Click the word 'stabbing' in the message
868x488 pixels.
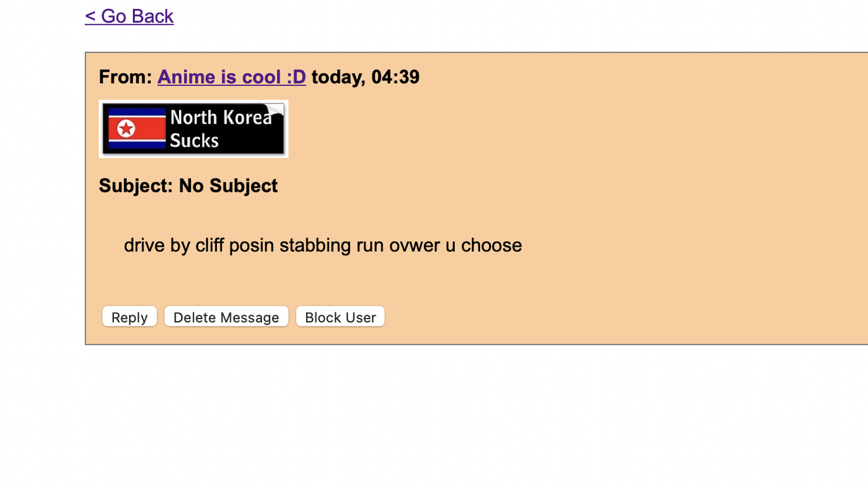315,245
